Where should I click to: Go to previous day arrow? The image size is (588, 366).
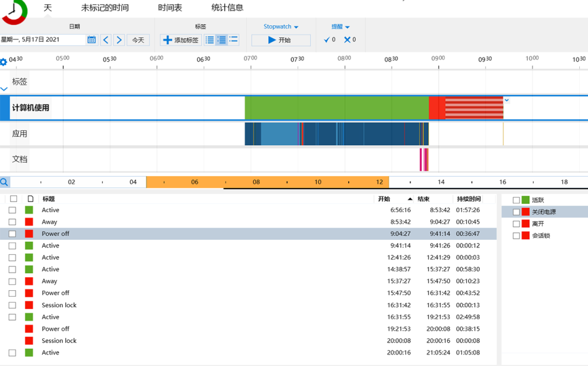[x=106, y=40]
